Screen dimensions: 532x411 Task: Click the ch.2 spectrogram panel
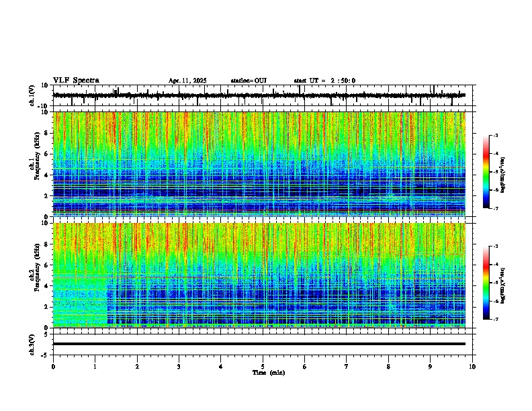[259, 275]
